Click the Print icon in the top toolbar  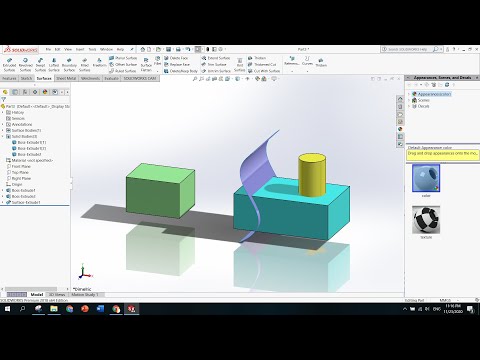click(178, 49)
